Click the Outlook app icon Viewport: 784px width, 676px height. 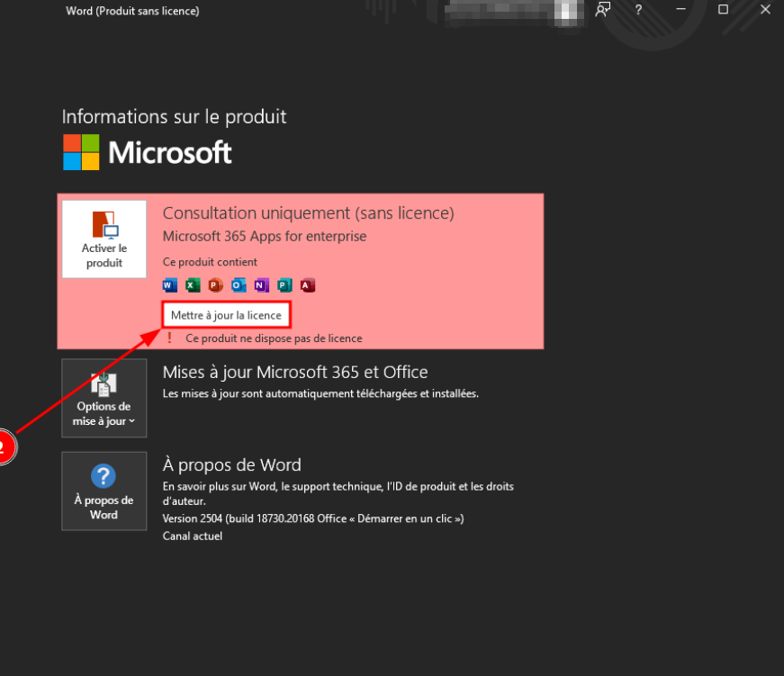click(x=239, y=285)
